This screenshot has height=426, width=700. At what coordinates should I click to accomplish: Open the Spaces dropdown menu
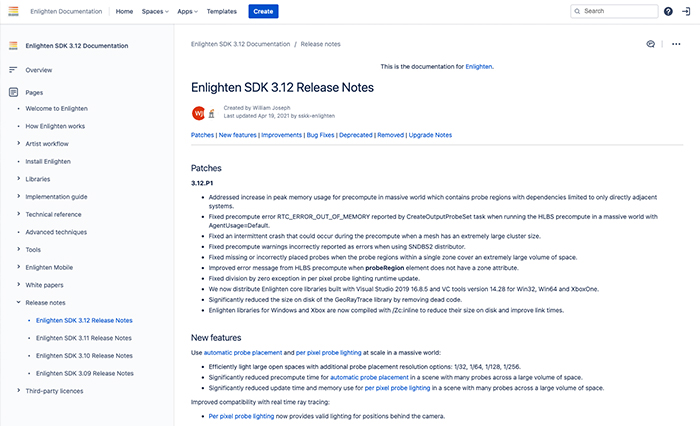coord(157,11)
